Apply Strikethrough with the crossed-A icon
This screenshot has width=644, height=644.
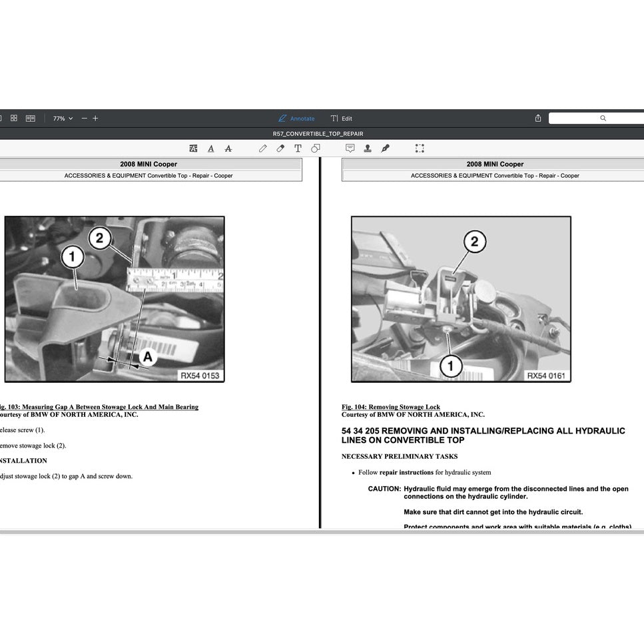coord(228,148)
